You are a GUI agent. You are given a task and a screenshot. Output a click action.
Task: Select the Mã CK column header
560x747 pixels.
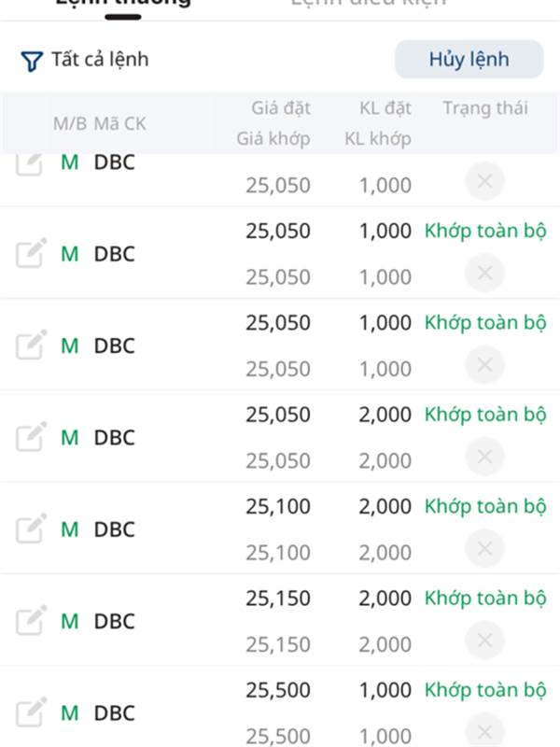[x=119, y=124]
